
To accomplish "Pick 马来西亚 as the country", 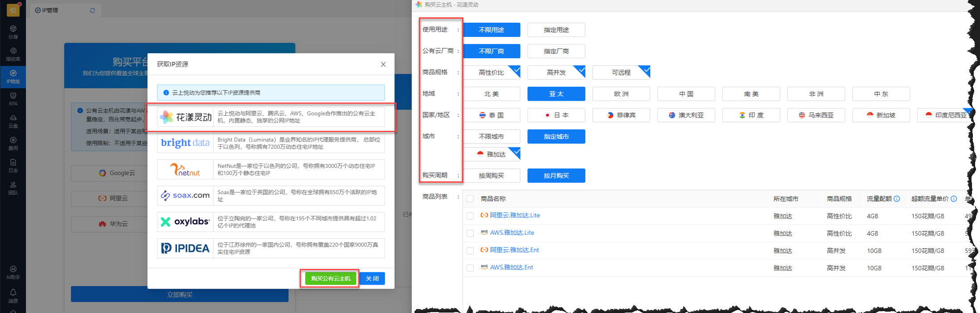I will pos(816,115).
